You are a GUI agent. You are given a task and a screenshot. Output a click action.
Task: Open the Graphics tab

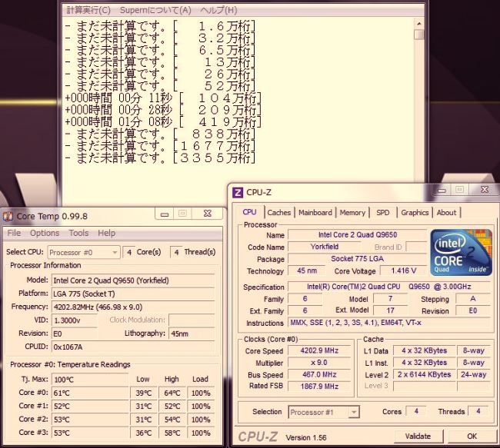pos(415,213)
